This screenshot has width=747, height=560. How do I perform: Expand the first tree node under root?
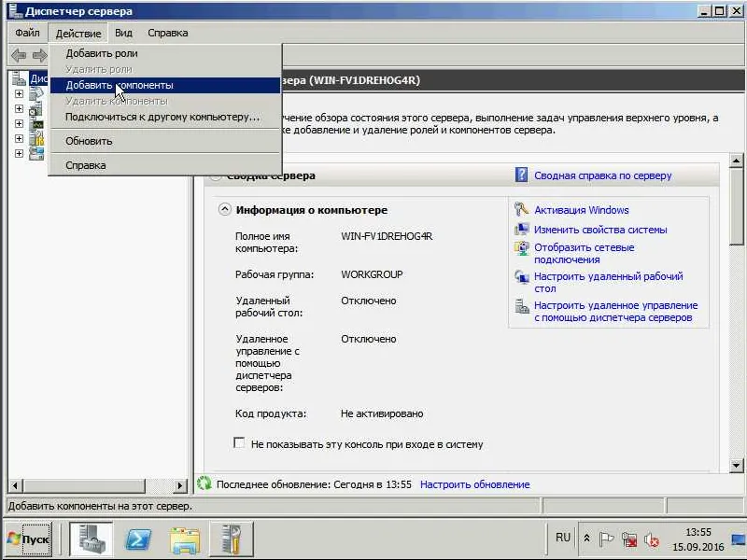click(19, 94)
